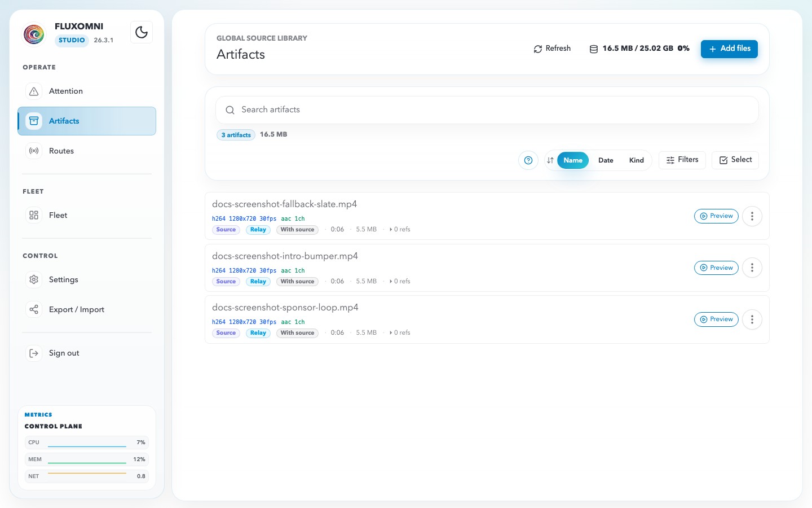Focus the Search artifacts field
Viewport: 812px width, 508px height.
(x=487, y=110)
